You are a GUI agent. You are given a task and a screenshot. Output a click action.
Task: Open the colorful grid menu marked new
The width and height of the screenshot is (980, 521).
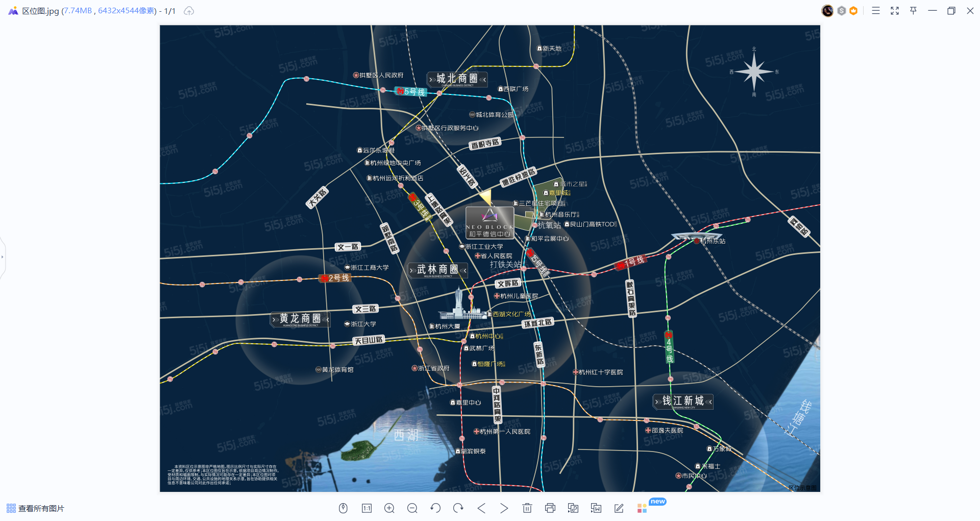[641, 508]
